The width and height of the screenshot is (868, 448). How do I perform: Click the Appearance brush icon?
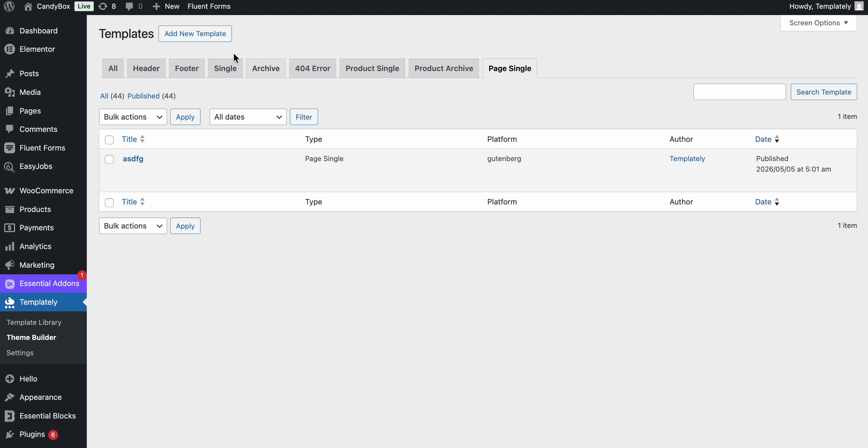[10, 397]
